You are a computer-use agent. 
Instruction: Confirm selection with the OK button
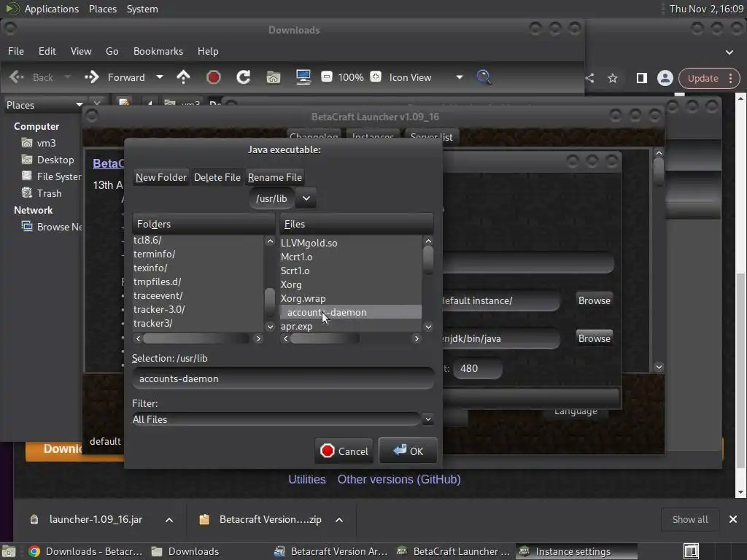(x=408, y=451)
